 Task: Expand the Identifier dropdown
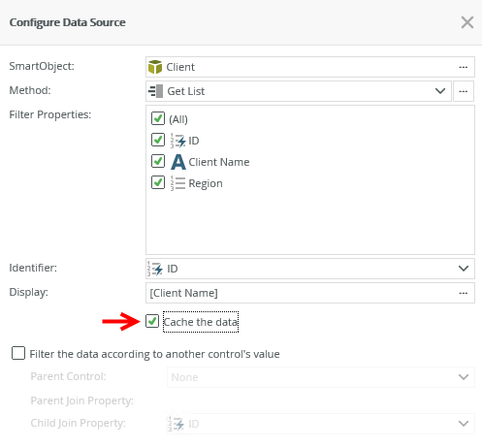464,269
